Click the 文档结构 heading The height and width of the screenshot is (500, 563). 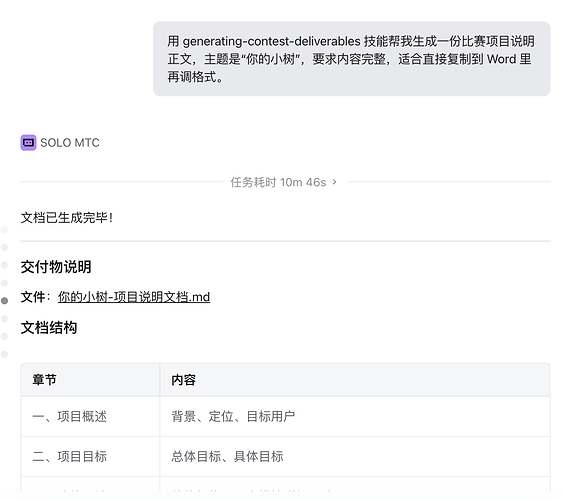pos(49,328)
